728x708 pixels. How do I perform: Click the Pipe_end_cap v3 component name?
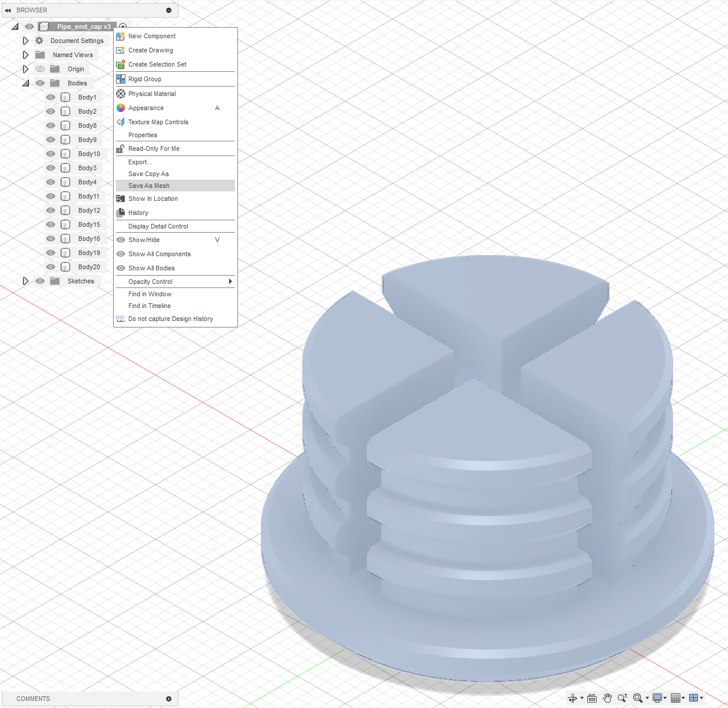pos(84,27)
